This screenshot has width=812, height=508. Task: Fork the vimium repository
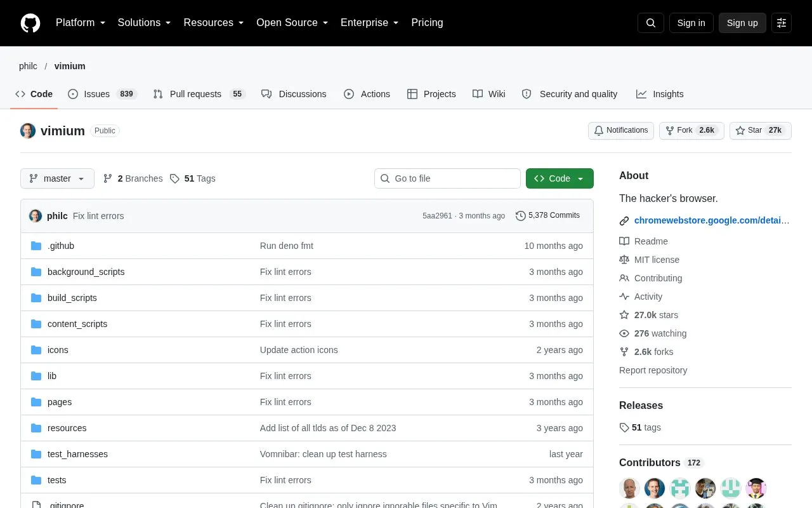(x=691, y=131)
